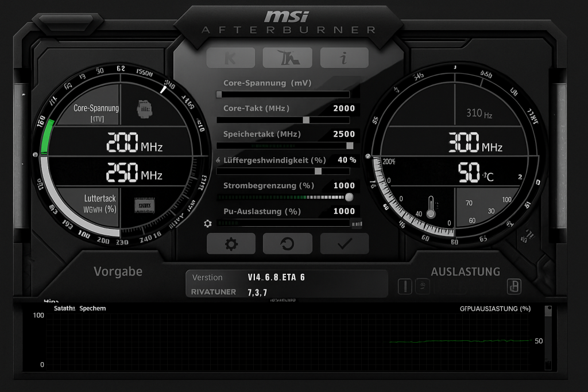Reset settings with the circular arrow button

pos(287,244)
